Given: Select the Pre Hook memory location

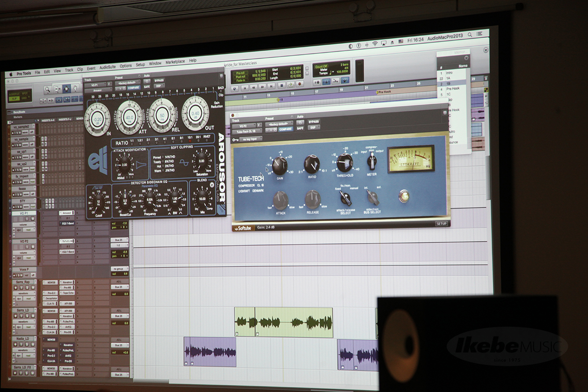Looking at the screenshot, I should 452,88.
